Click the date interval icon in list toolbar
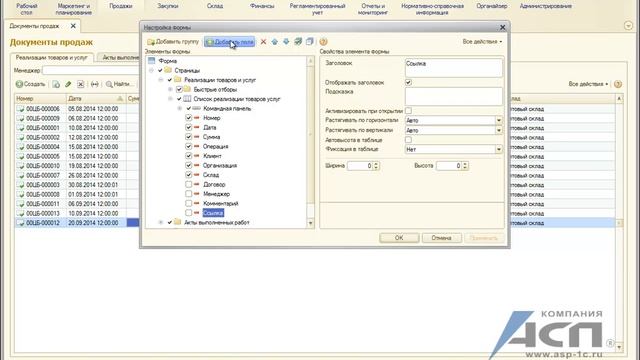The width and height of the screenshot is (640, 360). click(x=95, y=84)
